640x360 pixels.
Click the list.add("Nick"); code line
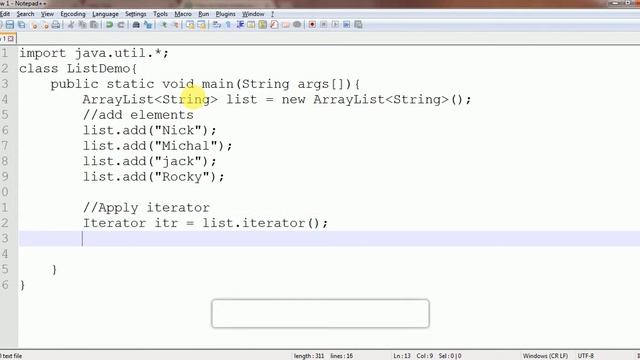150,131
